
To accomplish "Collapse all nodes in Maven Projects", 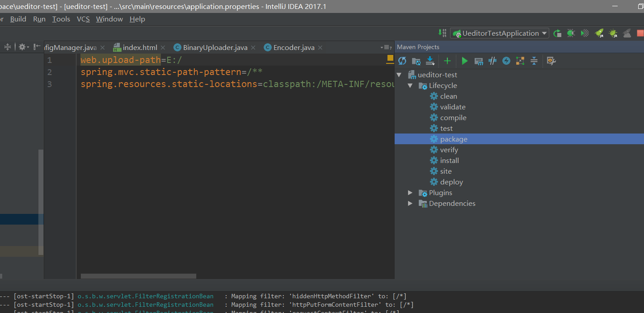I will [534, 61].
